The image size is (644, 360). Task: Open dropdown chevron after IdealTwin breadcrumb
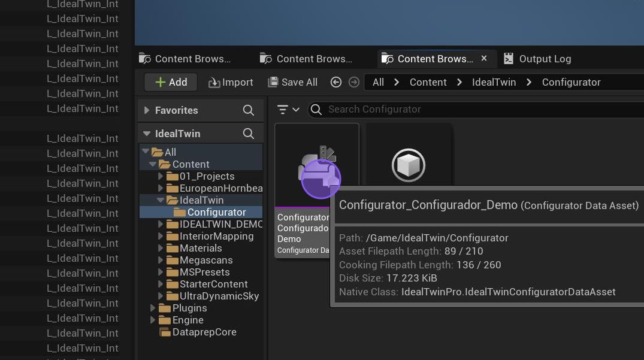coord(529,82)
